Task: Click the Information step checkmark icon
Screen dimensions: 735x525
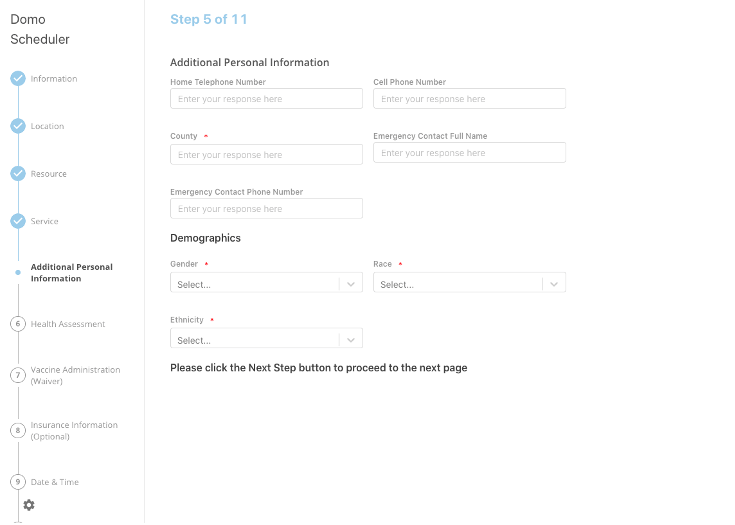Action: [18, 78]
